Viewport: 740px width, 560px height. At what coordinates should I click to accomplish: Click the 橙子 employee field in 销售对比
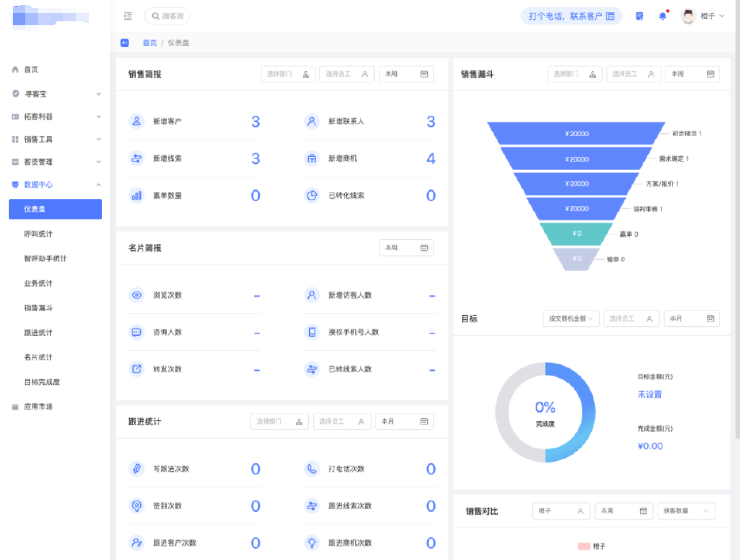coord(561,511)
